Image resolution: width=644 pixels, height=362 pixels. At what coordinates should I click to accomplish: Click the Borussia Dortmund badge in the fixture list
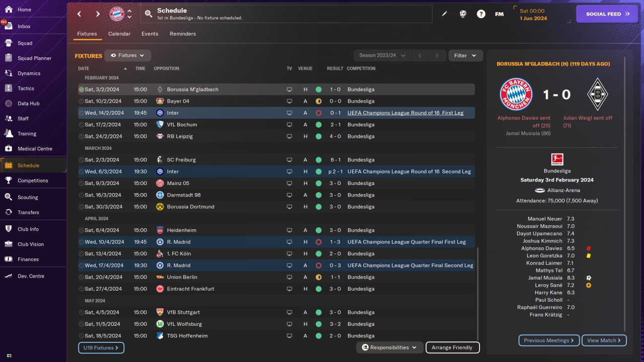pos(159,207)
